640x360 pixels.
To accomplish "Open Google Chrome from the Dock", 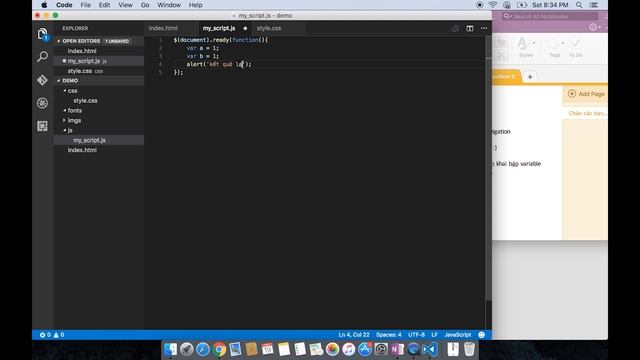I will tap(219, 349).
